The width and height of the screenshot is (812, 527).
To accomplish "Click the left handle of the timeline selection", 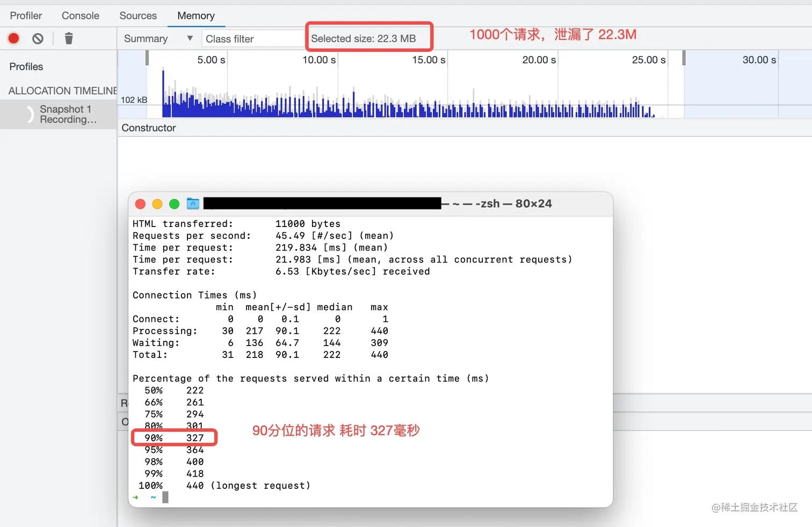I will point(147,58).
